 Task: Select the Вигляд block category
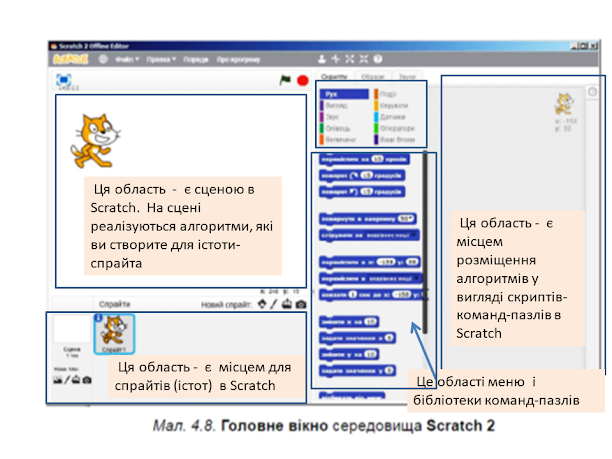pyautogui.click(x=334, y=106)
